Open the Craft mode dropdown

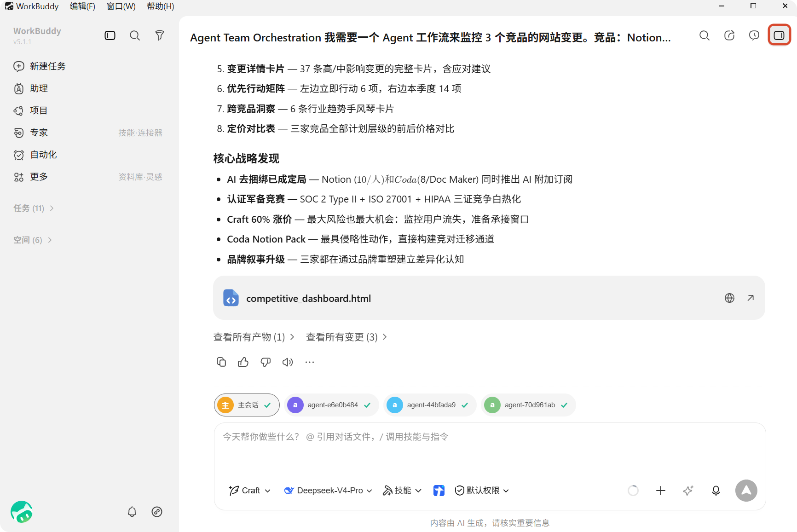[x=250, y=491]
